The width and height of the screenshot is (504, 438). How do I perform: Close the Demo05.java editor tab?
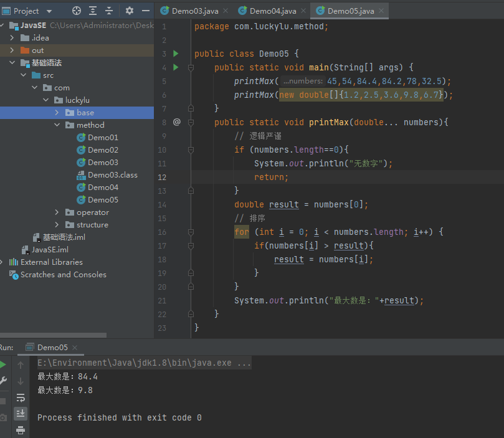point(380,11)
